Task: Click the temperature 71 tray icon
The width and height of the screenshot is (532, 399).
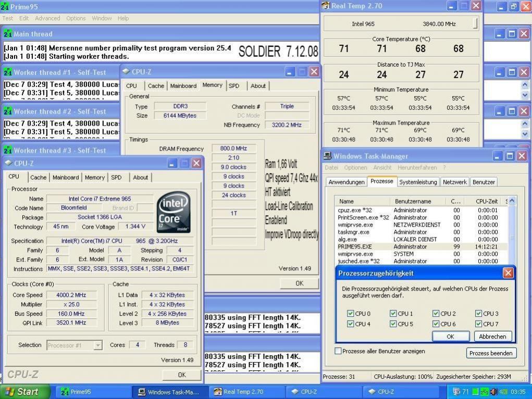Action: point(465,392)
